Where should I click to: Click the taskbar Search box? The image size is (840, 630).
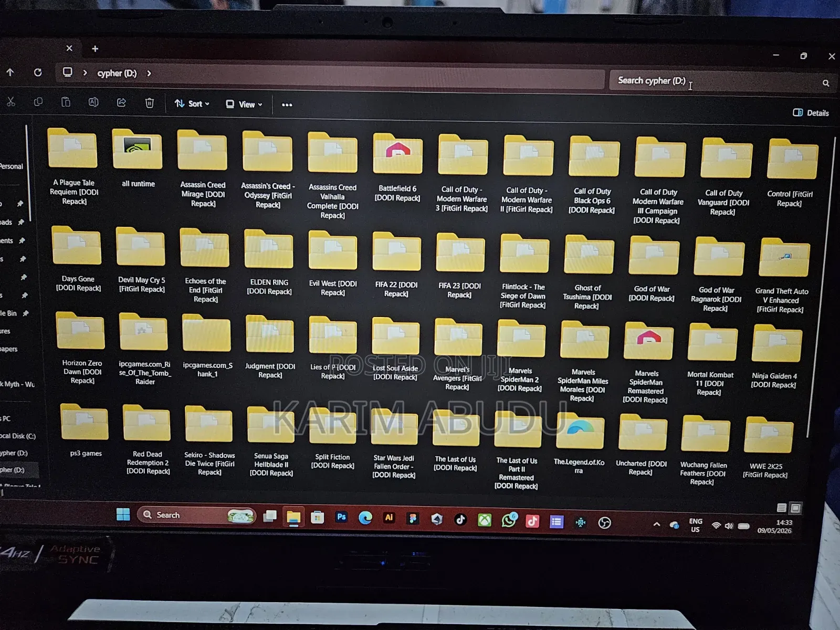point(197,516)
